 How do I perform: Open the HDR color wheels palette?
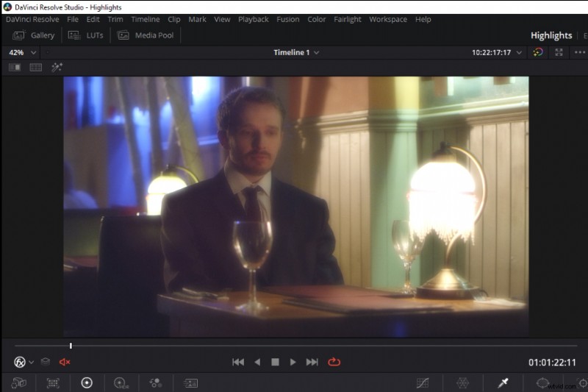(121, 383)
